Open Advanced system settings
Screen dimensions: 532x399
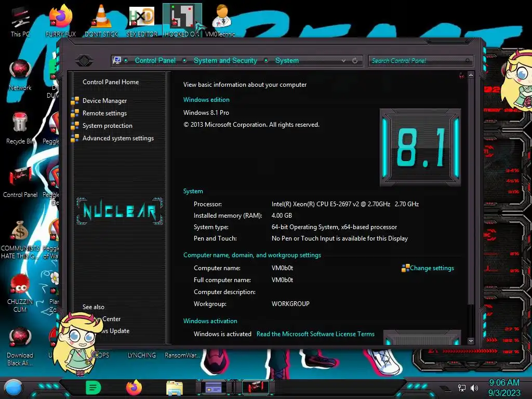tap(118, 138)
